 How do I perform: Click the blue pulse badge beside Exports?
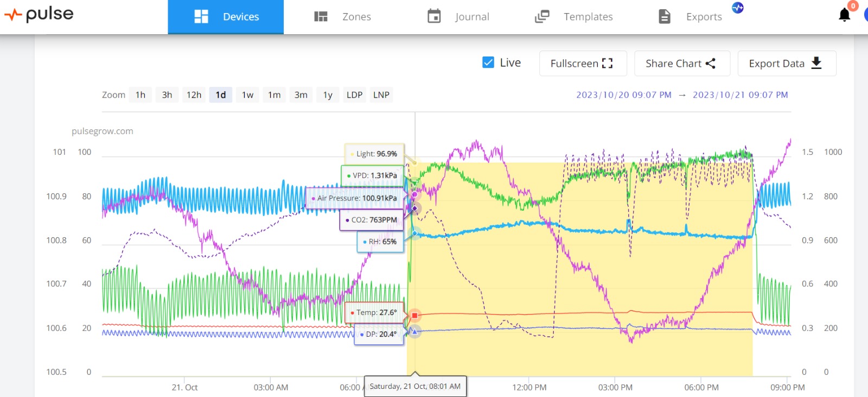[x=738, y=8]
